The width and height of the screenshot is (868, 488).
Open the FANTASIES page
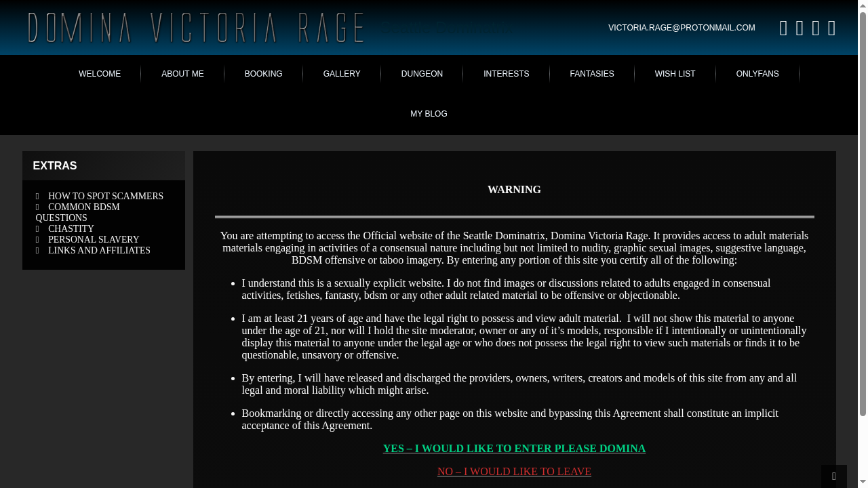[x=591, y=74]
